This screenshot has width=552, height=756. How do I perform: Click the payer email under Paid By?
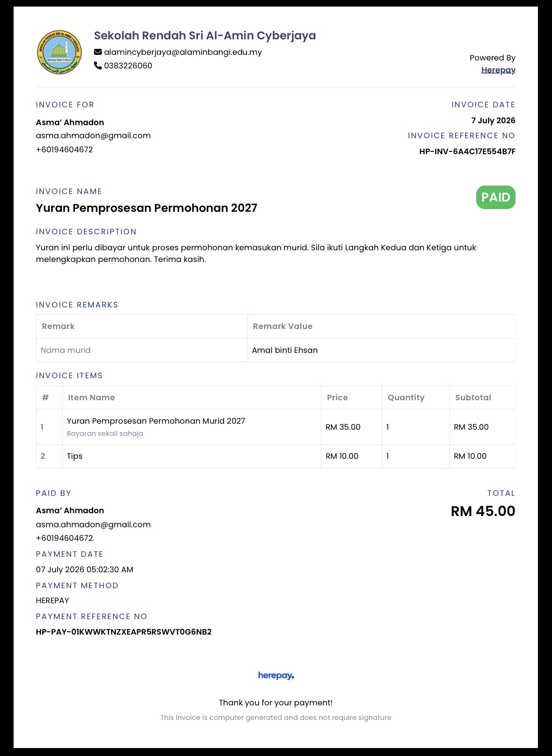tap(93, 524)
